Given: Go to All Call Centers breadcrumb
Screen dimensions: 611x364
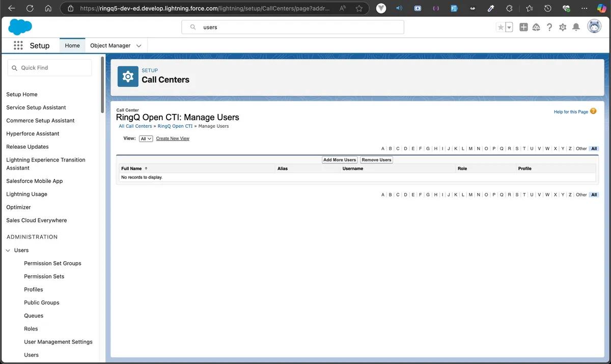Looking at the screenshot, I should (135, 126).
